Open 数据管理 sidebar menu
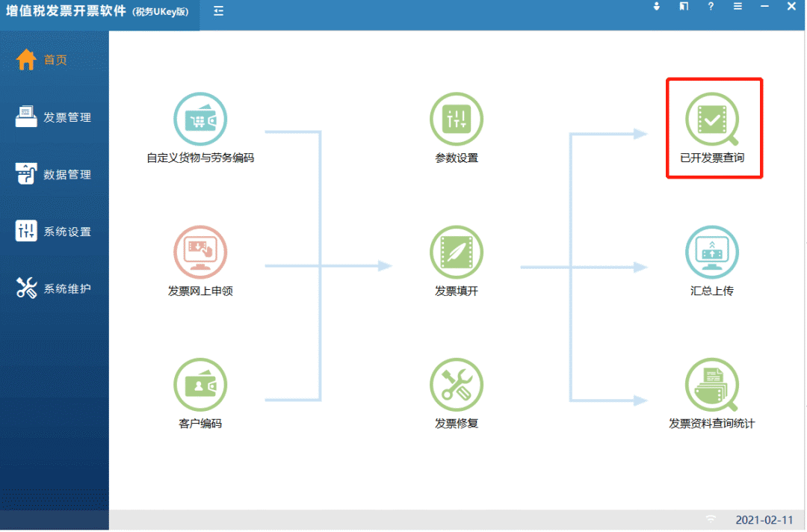807x532 pixels. click(x=54, y=174)
